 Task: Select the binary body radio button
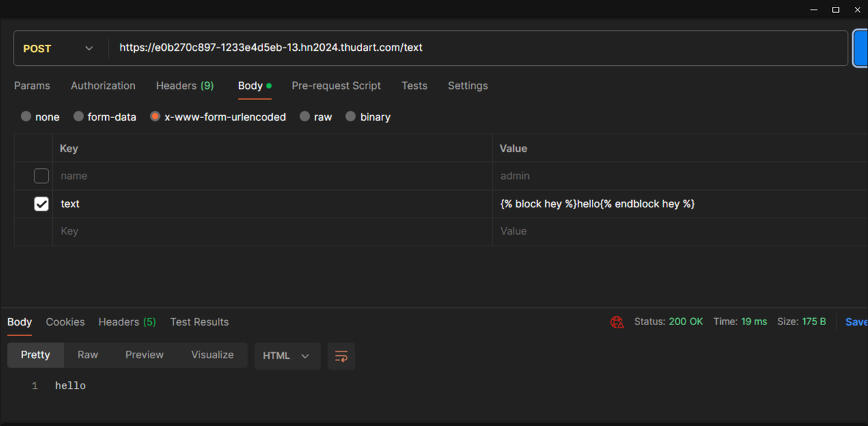point(351,117)
